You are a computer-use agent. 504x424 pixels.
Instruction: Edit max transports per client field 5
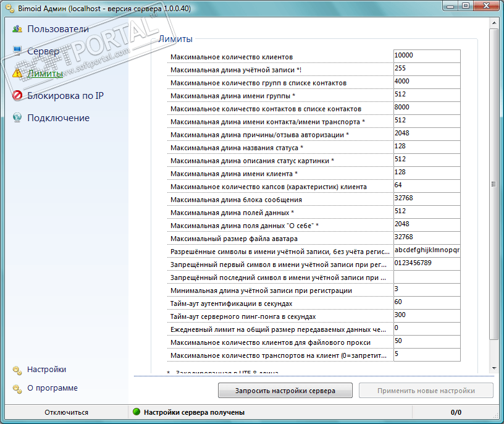pyautogui.click(x=427, y=355)
